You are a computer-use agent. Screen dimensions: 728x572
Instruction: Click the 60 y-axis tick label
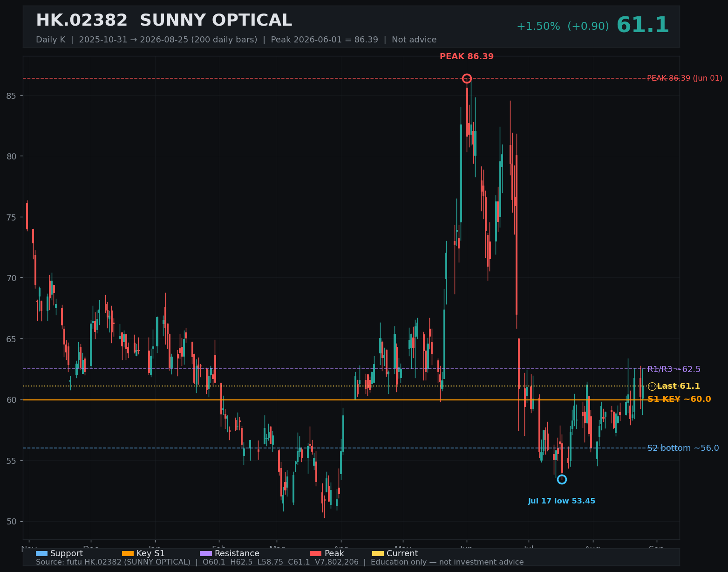[12, 400]
